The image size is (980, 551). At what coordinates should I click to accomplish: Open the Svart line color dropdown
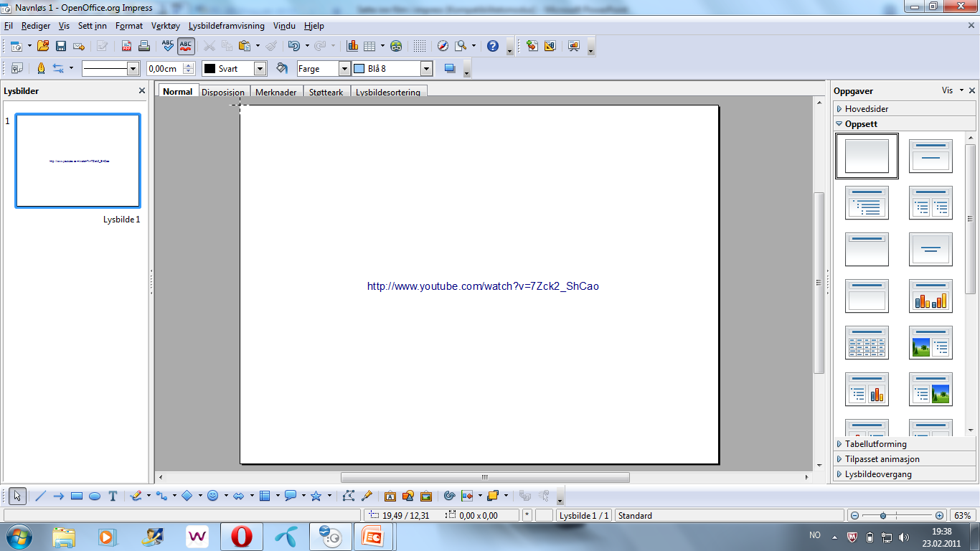coord(260,68)
